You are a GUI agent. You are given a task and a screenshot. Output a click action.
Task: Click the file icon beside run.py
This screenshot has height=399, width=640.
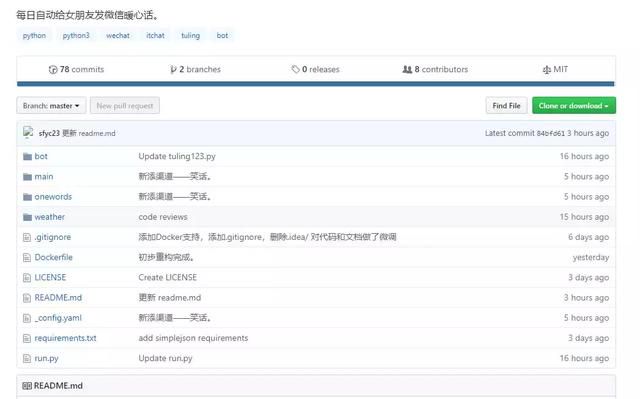tap(27, 359)
